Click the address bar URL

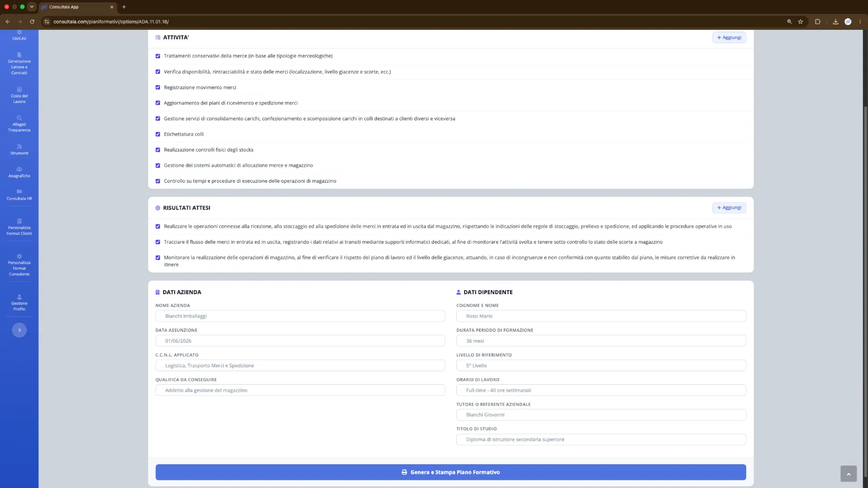pyautogui.click(x=111, y=21)
